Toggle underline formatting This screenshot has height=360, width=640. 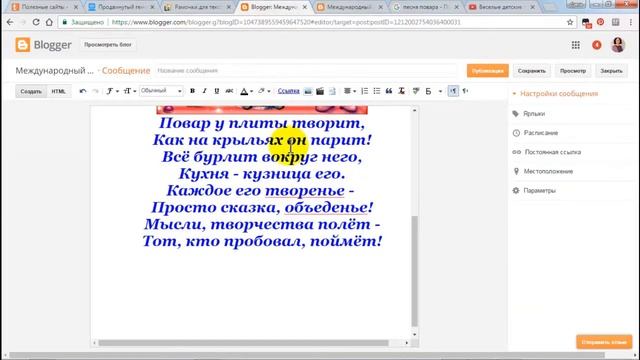[x=217, y=91]
